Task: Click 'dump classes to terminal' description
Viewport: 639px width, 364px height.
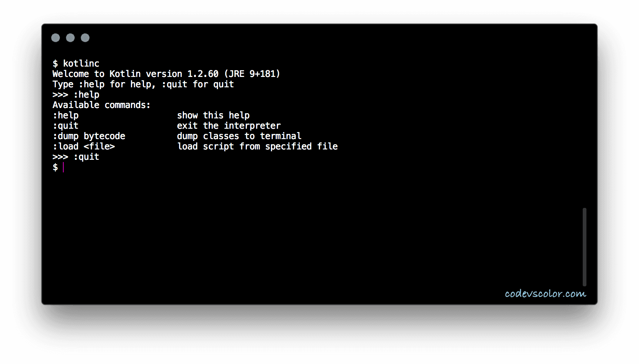Action: pyautogui.click(x=239, y=136)
